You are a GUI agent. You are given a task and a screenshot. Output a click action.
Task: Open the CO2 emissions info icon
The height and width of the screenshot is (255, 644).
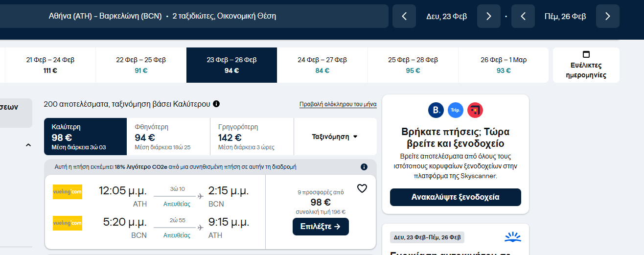click(x=364, y=167)
